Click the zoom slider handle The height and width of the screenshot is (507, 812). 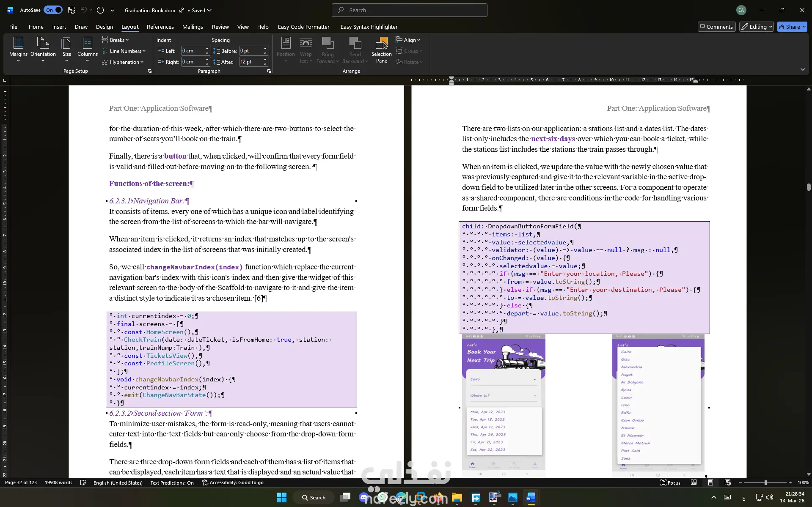click(765, 482)
